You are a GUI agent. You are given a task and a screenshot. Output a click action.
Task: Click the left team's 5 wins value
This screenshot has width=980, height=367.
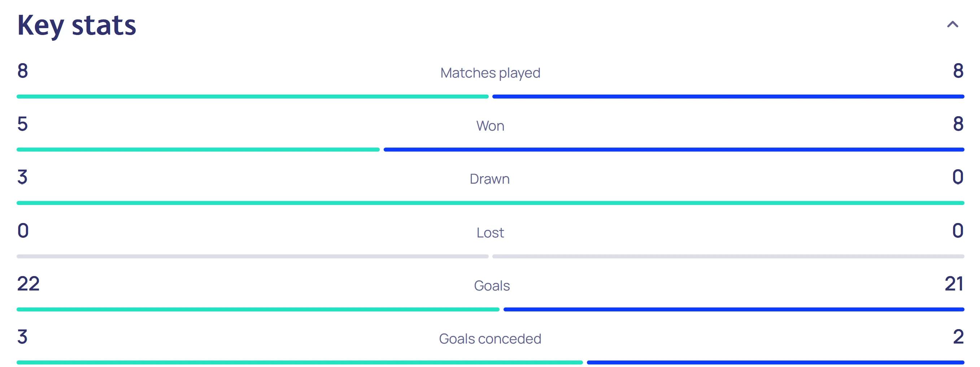click(22, 124)
